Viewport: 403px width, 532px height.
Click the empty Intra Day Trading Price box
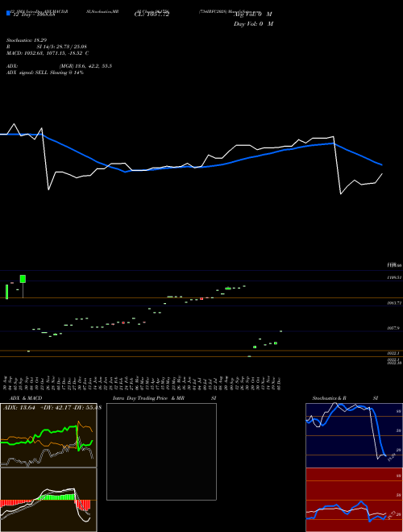pyautogui.click(x=161, y=451)
